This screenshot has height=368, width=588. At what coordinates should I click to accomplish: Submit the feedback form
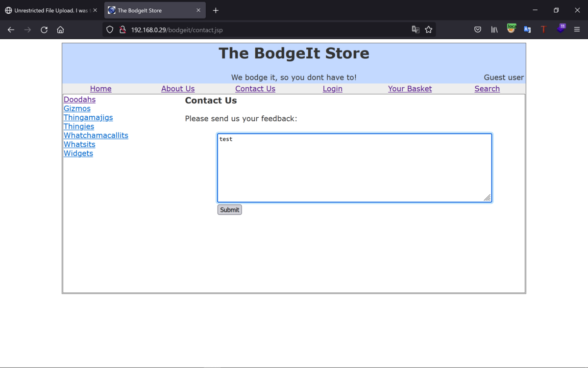coord(229,210)
